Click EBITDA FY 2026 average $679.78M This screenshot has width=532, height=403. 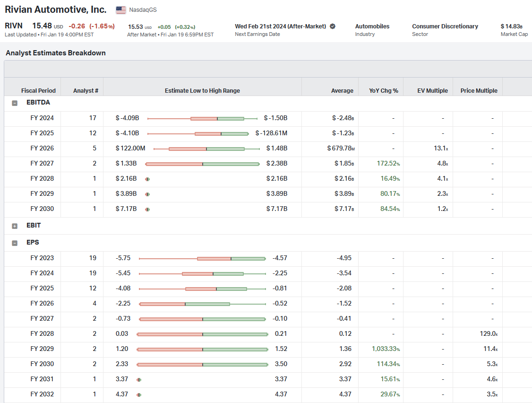[341, 149]
